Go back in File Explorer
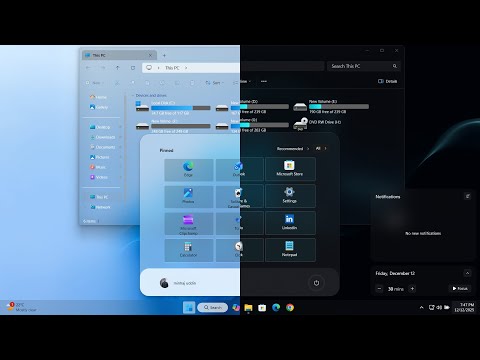 [x=88, y=68]
